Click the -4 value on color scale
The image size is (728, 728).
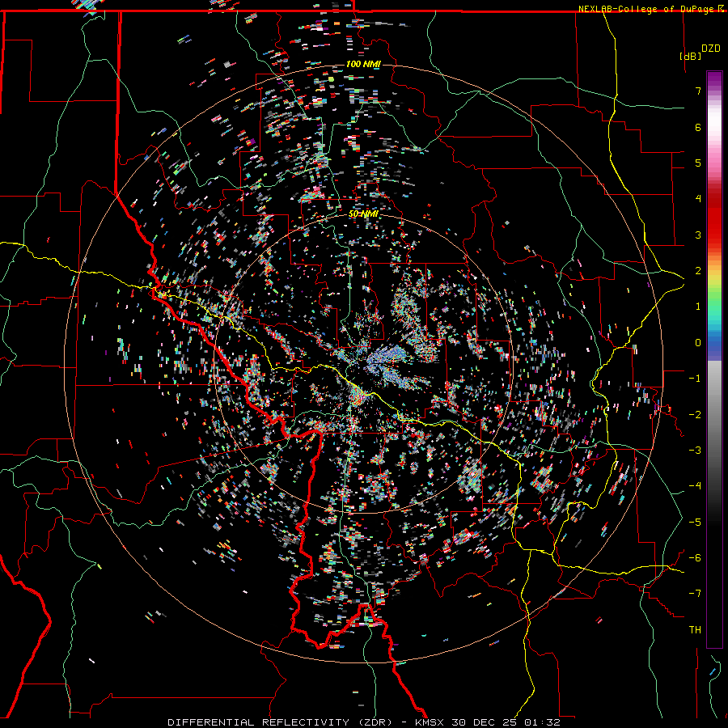point(695,486)
